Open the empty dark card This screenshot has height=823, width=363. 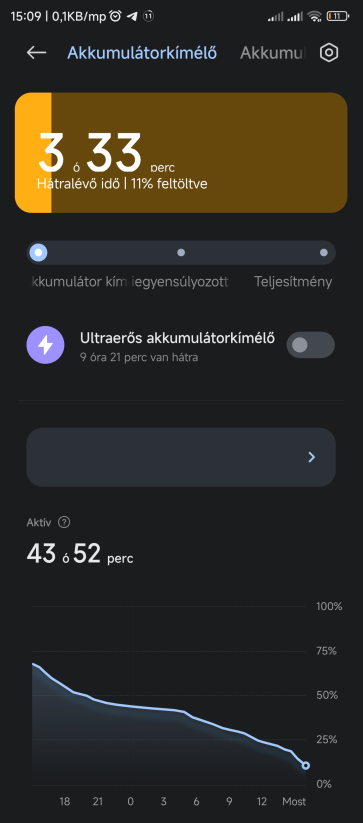pyautogui.click(x=181, y=457)
